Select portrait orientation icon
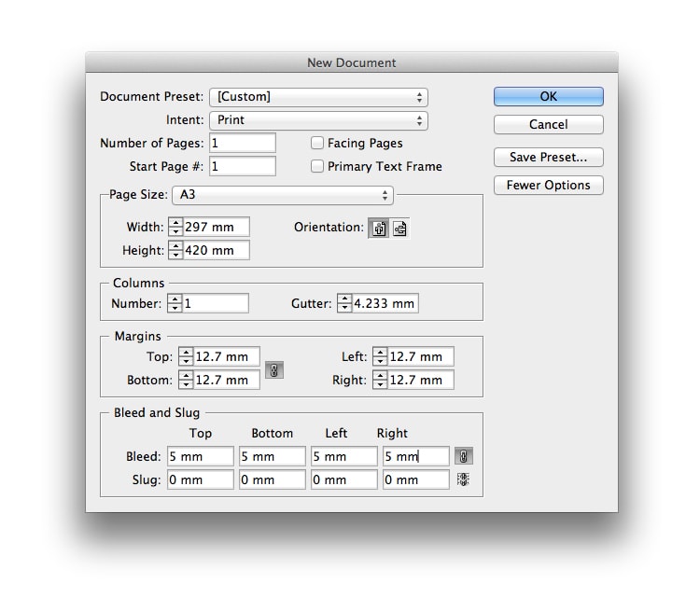The image size is (700, 597). (379, 229)
